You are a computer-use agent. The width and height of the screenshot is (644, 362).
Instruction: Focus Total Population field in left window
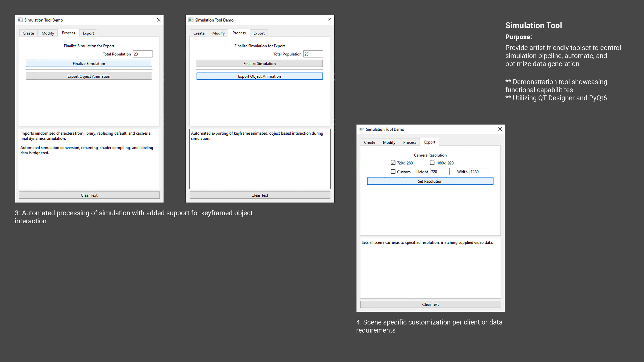pyautogui.click(x=143, y=54)
